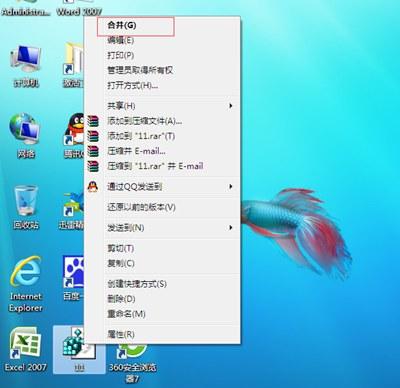
Task: Select the registry file icon on desktop
Action: (79, 349)
